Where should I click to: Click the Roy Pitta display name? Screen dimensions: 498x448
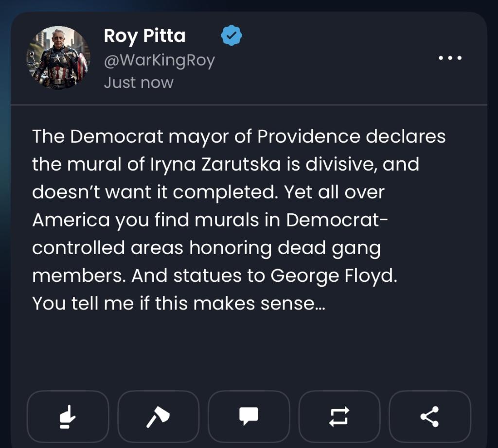[144, 36]
